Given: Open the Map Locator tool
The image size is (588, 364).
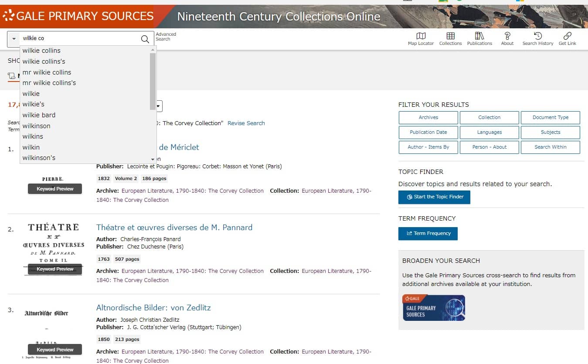Looking at the screenshot, I should point(421,39).
